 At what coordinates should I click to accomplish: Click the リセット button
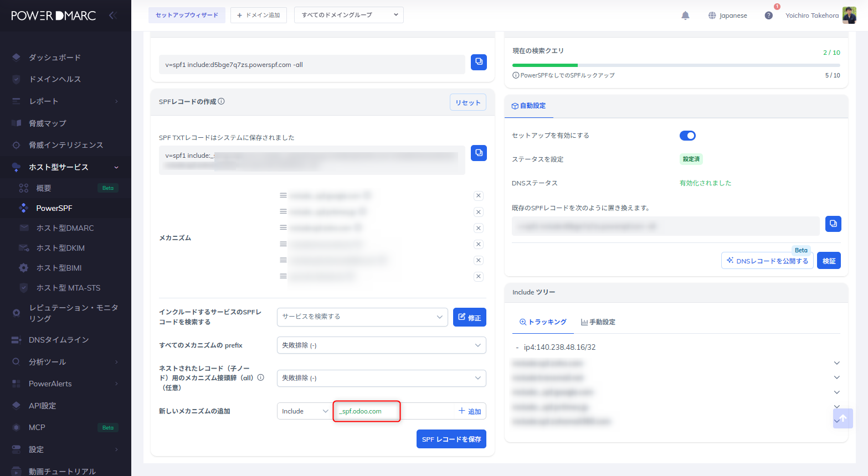468,102
